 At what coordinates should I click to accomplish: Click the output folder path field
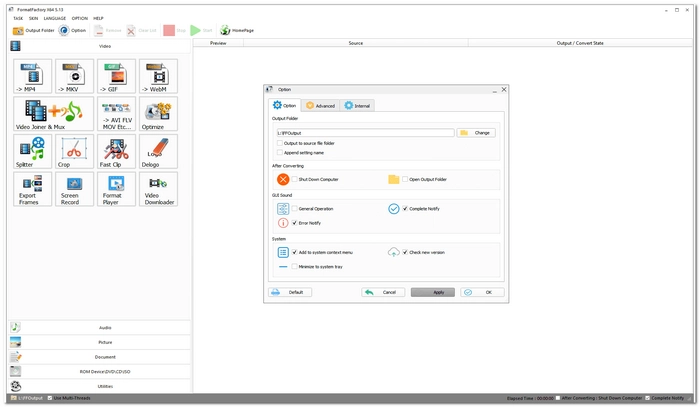pyautogui.click(x=365, y=133)
